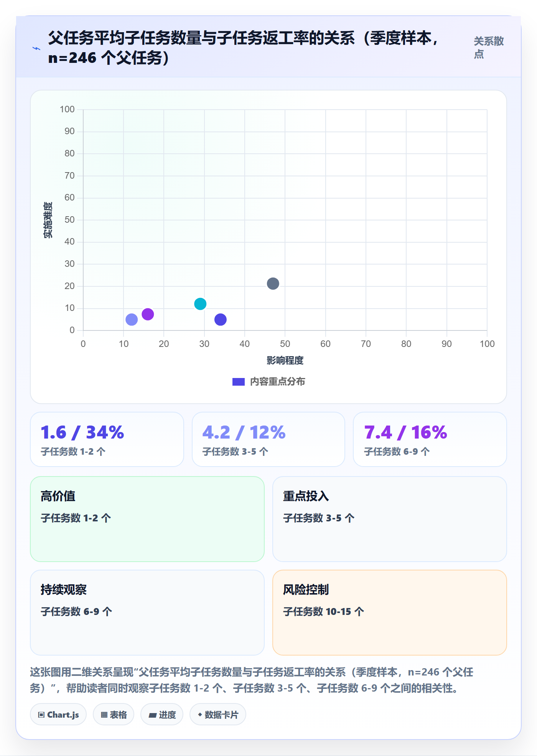Select the 7.4 / 16% stat card

(x=430, y=439)
